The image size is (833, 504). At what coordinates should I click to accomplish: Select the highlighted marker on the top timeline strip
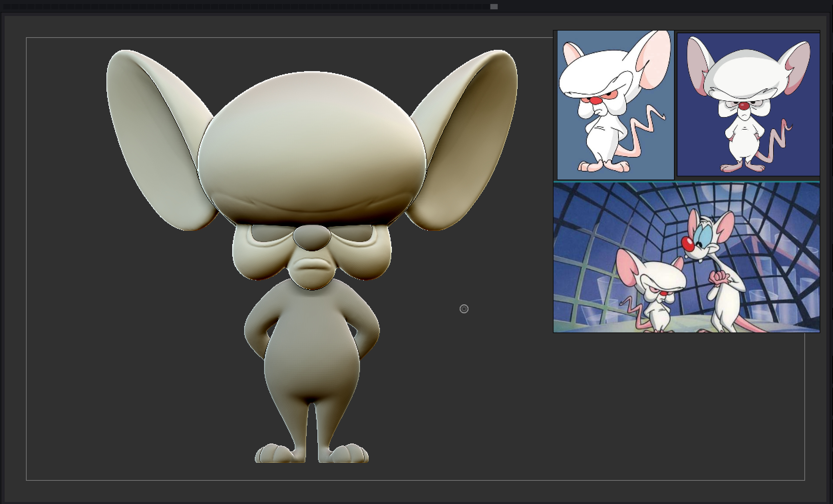[494, 7]
